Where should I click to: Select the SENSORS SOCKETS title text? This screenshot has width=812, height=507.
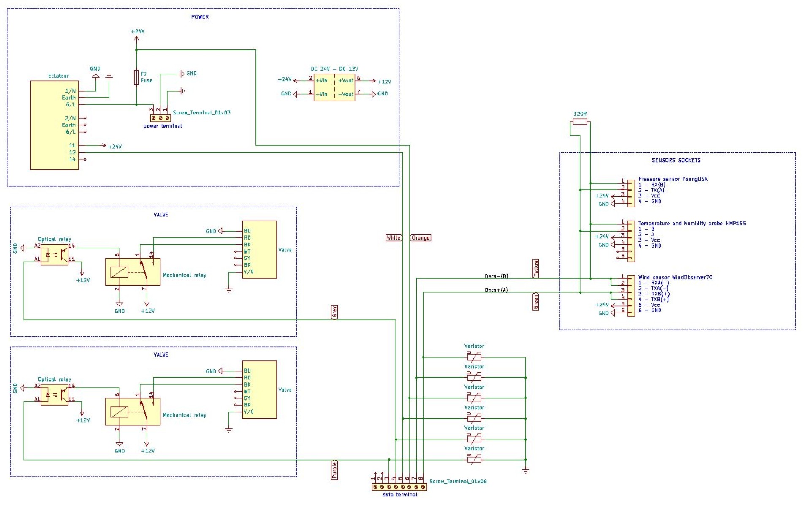click(676, 161)
